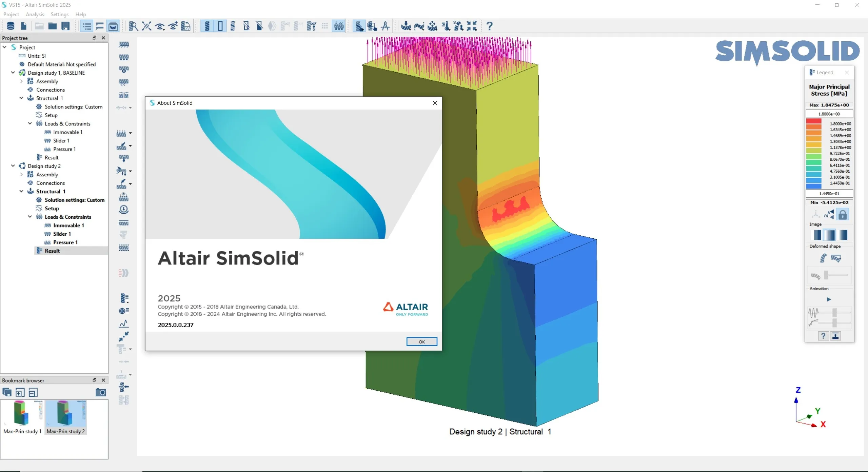Click the circled down-arrow inertia load icon
868x472 pixels.
[124, 210]
